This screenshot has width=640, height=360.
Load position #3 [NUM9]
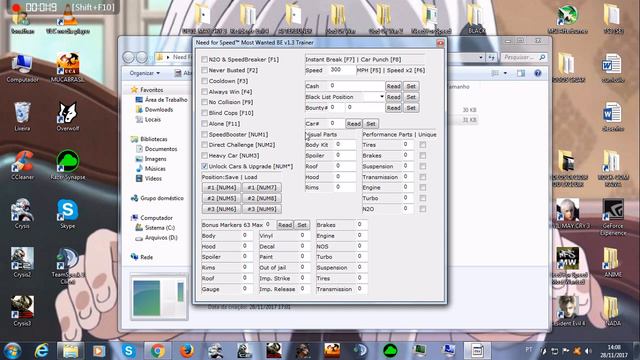[x=262, y=209]
